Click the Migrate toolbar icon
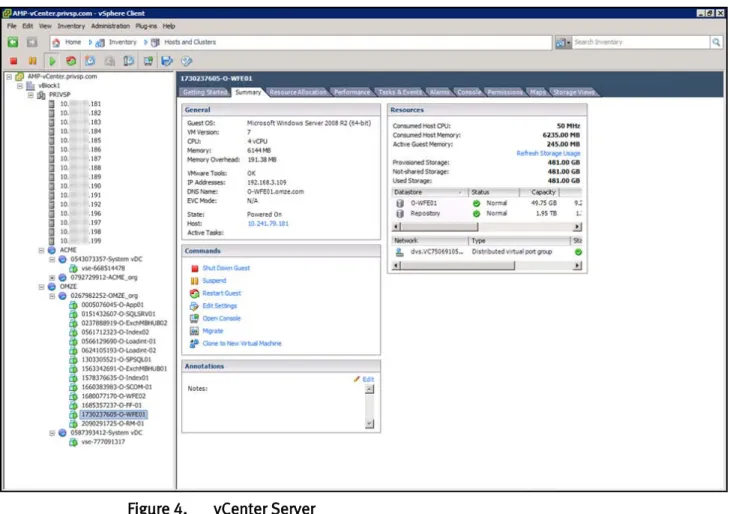This screenshot has height=514, width=730. click(167, 61)
